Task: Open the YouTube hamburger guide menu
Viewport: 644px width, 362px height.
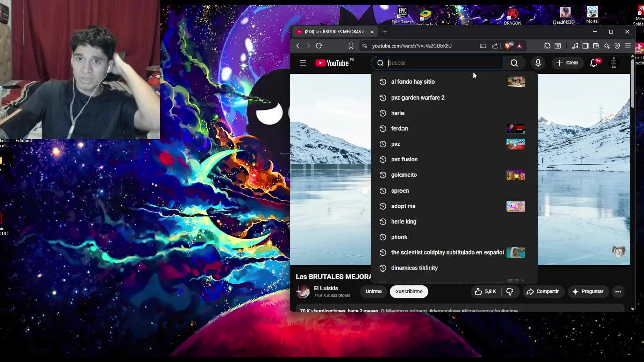Action: (303, 63)
